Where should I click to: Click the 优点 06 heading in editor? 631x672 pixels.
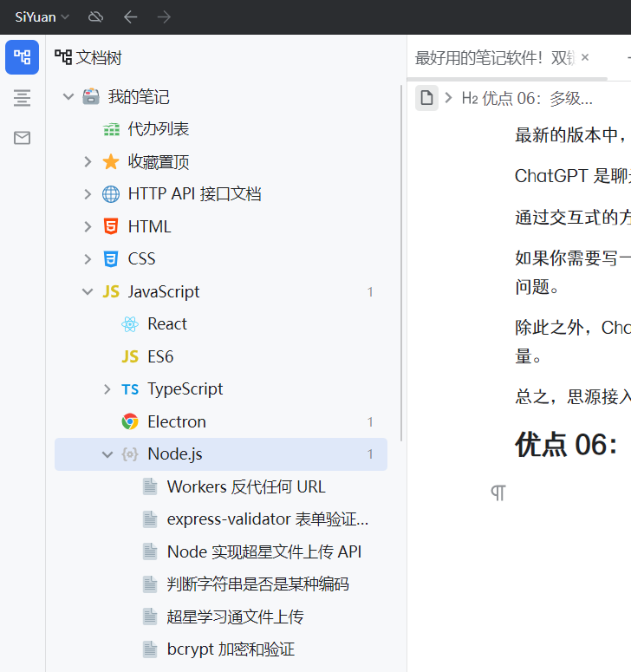pos(565,445)
